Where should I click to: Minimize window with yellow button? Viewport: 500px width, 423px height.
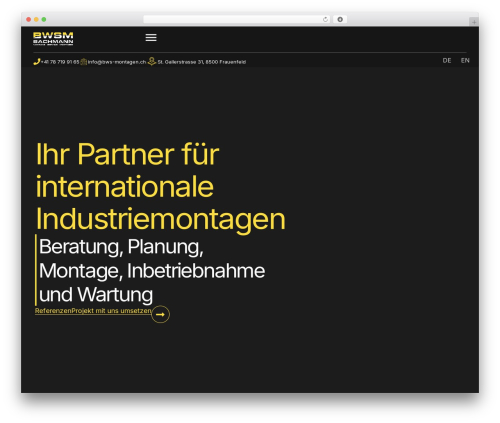[x=36, y=20]
